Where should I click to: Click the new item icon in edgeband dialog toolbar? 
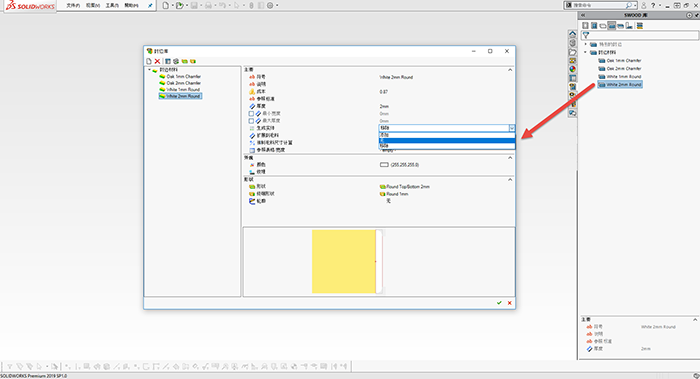[x=149, y=61]
